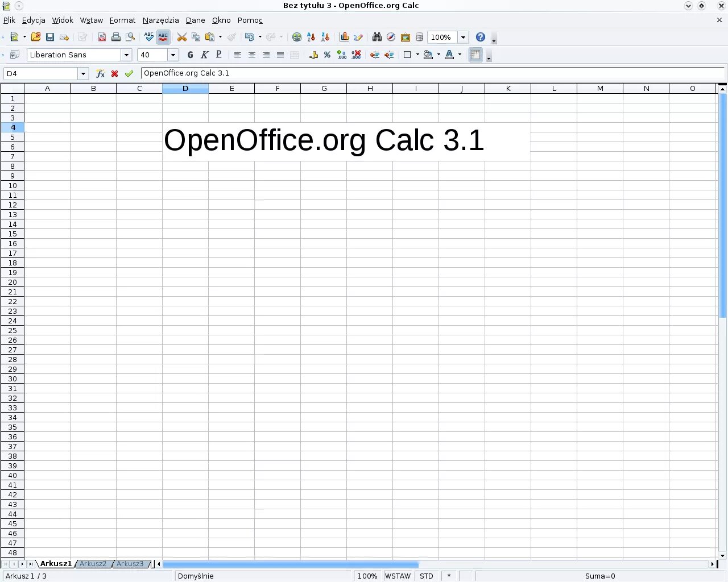The image size is (728, 582).
Task: Print the file directly
Action: (x=116, y=37)
